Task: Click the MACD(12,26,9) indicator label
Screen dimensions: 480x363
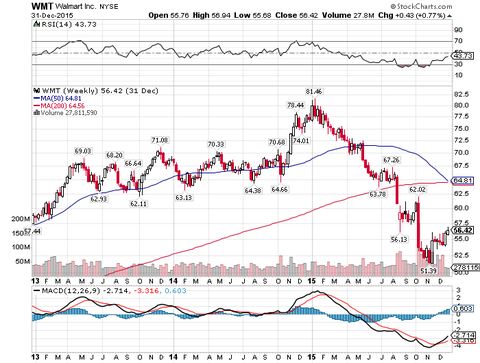Action: pyautogui.click(x=71, y=291)
